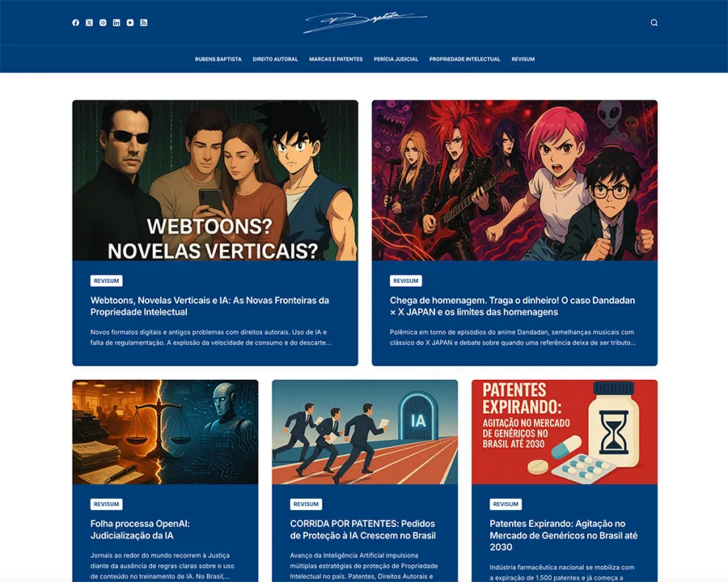Open the Instagram profile icon
This screenshot has height=582, width=728.
[x=103, y=23]
